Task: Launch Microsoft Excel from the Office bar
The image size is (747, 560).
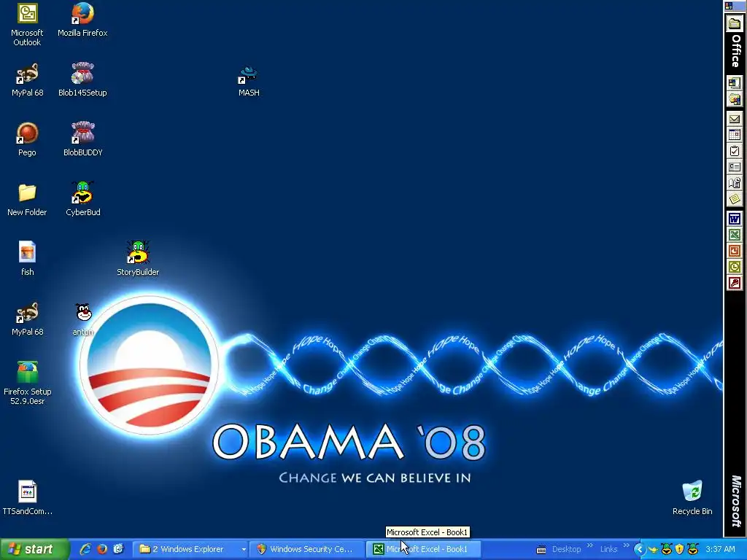Action: coord(734,235)
